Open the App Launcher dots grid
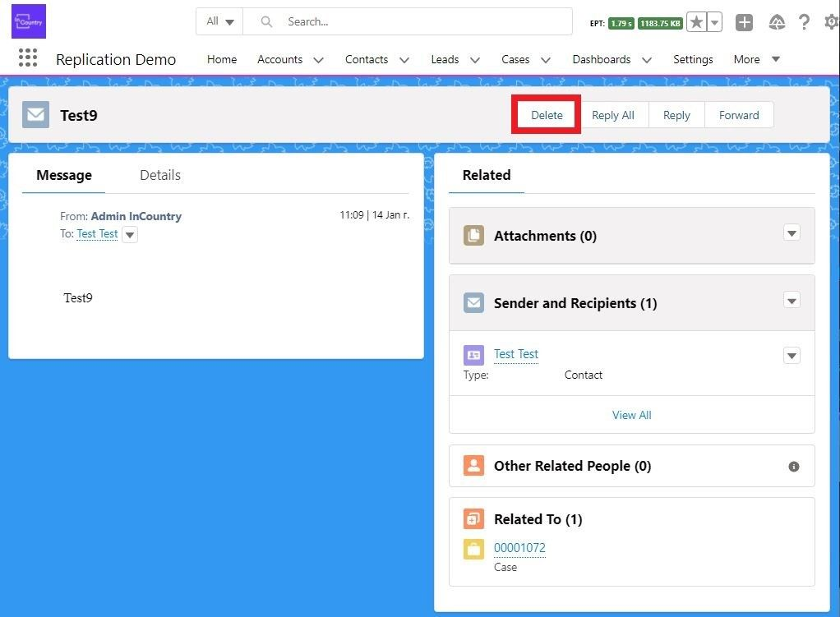This screenshot has width=840, height=617. 28,58
